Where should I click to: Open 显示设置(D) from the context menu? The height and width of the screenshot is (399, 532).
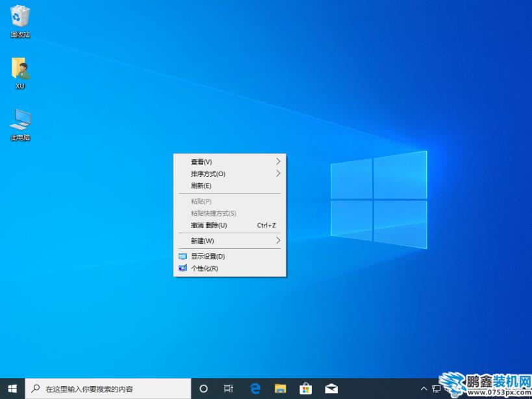pos(230,257)
